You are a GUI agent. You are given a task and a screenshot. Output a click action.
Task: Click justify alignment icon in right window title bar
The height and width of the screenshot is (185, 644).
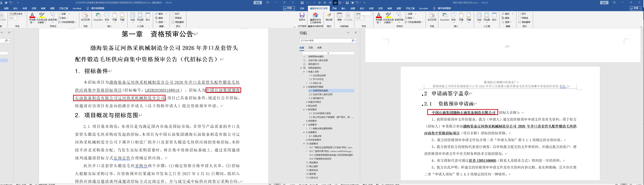point(335,3)
